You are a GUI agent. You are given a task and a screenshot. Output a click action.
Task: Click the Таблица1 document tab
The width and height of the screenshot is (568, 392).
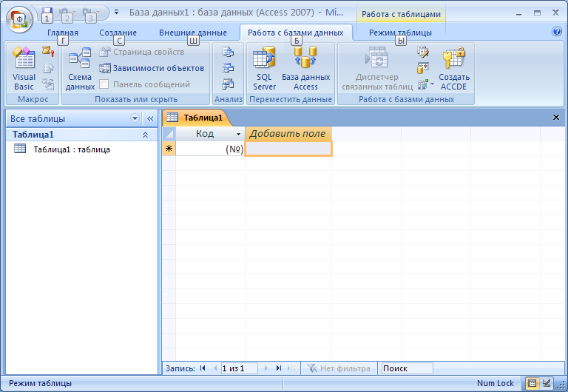point(197,118)
